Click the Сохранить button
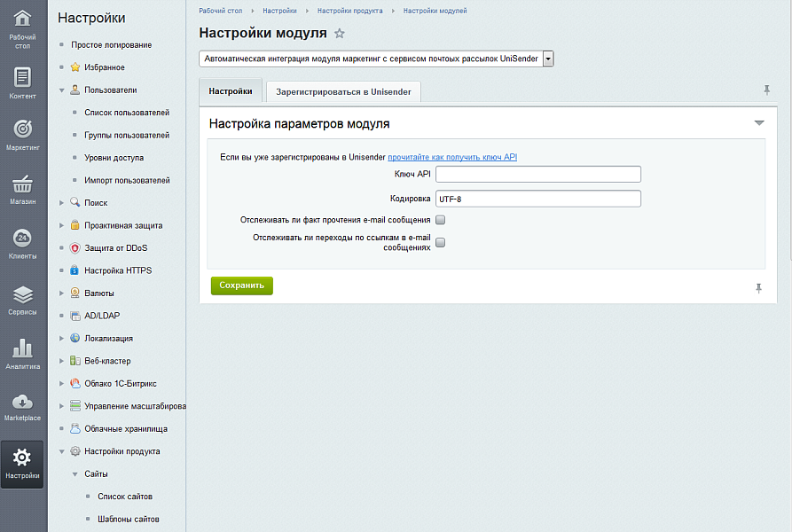Viewport: 792px width, 532px height. 241,286
